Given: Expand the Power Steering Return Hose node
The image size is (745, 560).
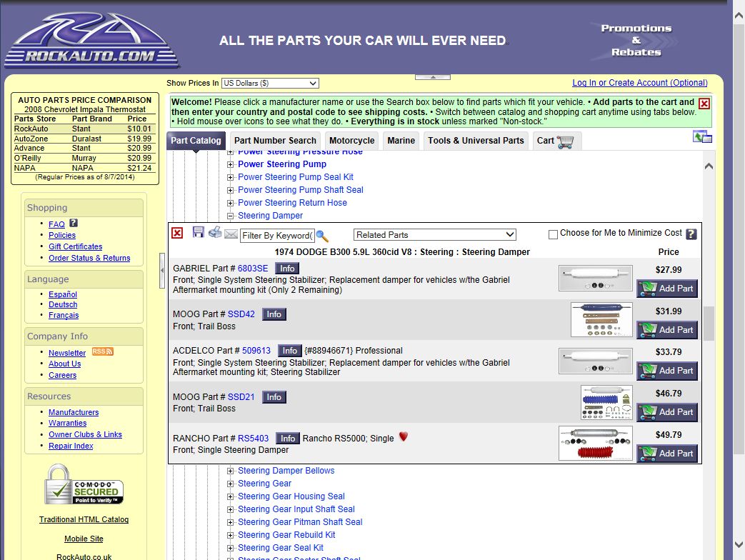Looking at the screenshot, I should pos(231,203).
